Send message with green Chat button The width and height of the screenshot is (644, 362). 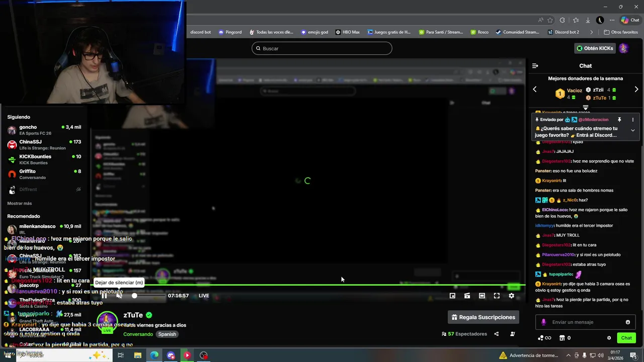pos(626,338)
